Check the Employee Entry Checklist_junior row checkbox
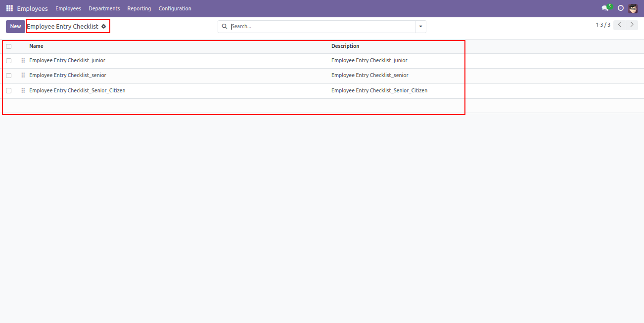This screenshot has height=323, width=644. [x=8, y=61]
